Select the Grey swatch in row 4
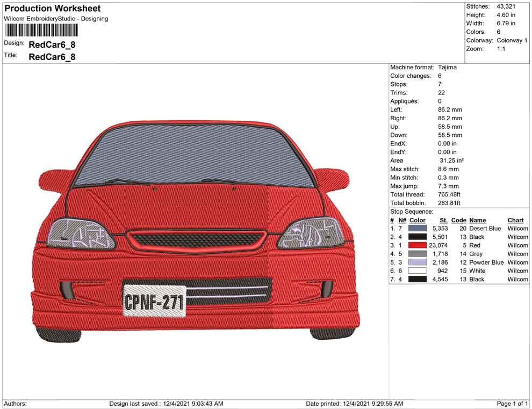 pyautogui.click(x=418, y=254)
